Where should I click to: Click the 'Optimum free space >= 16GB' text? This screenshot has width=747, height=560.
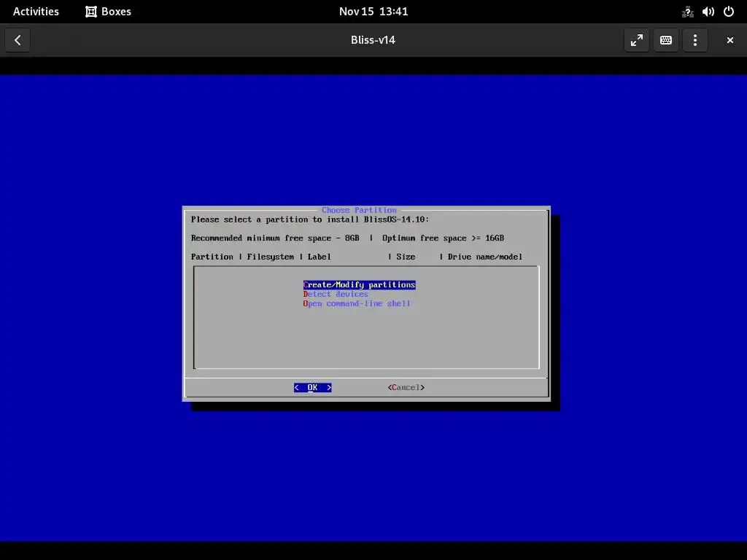443,238
